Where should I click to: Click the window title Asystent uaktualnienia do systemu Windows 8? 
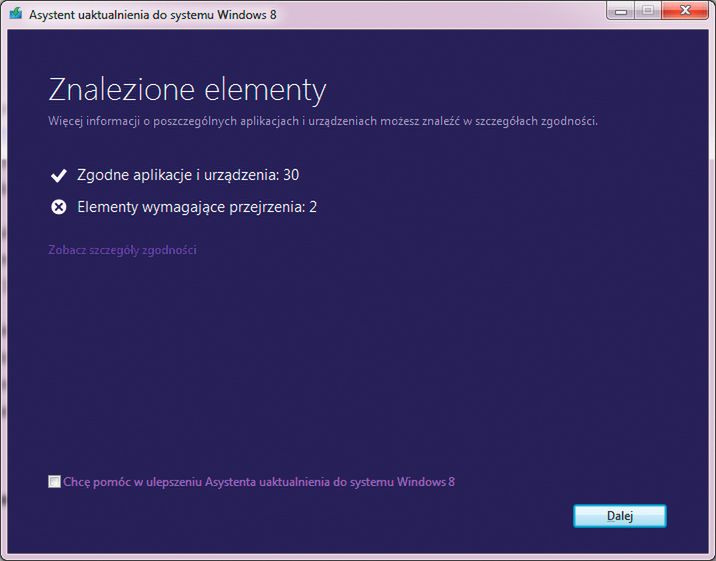tap(153, 15)
